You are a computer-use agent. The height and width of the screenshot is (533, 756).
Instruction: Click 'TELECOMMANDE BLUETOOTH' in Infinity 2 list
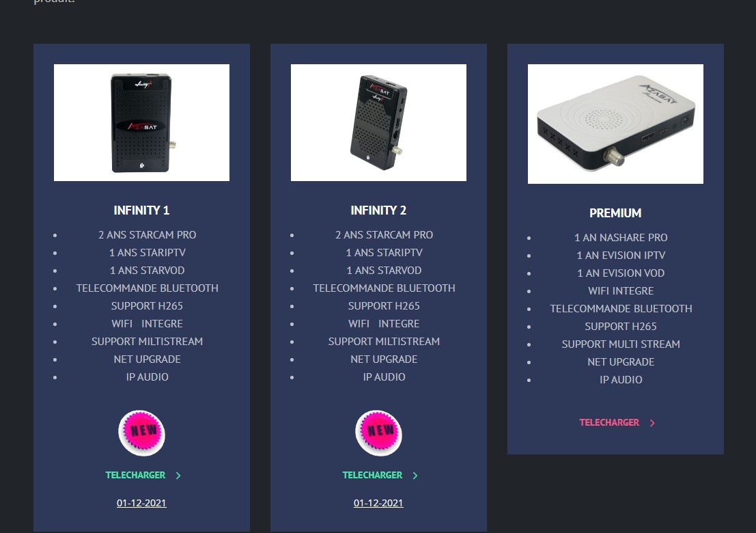384,288
